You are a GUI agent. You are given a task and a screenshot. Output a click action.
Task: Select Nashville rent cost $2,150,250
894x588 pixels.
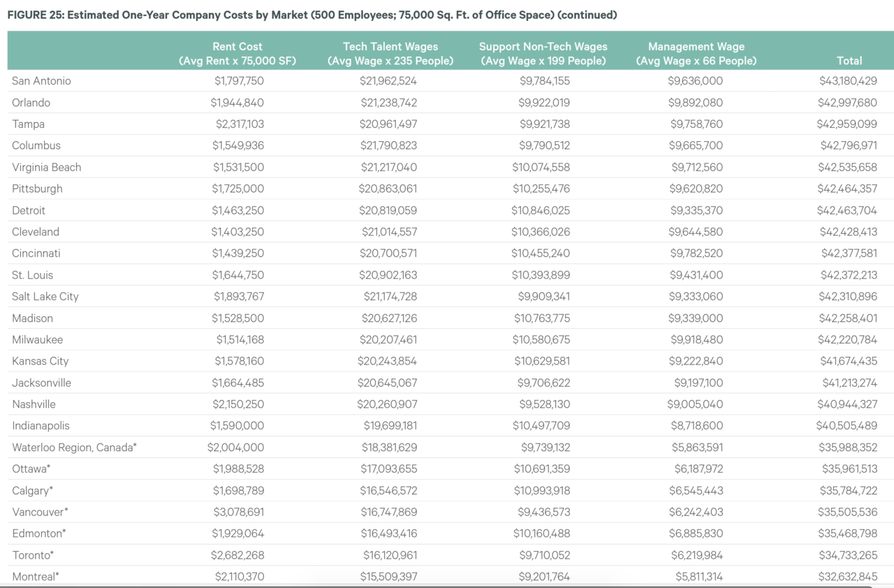coord(237,404)
